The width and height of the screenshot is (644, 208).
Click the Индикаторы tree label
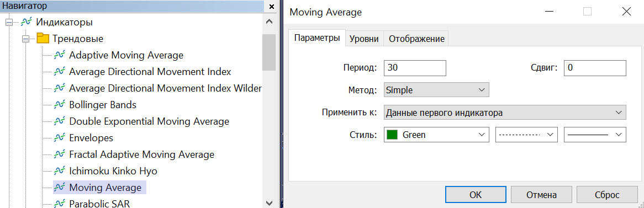point(64,22)
